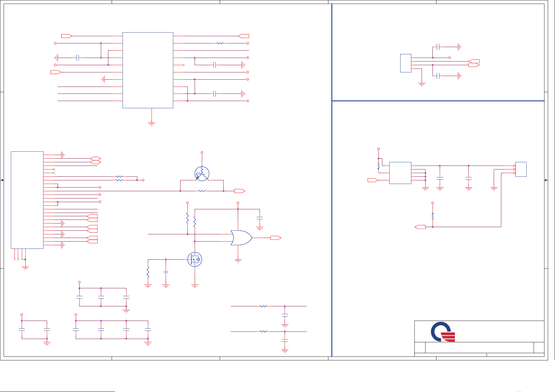
Task: Select the small three-pin connector at far right
Action: (x=521, y=169)
